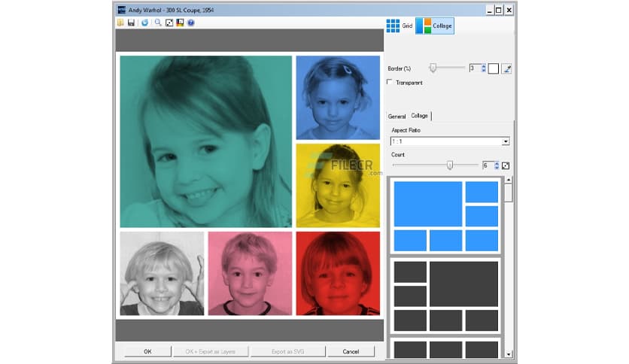
Task: Click the app icon in title bar
Action: click(121, 10)
